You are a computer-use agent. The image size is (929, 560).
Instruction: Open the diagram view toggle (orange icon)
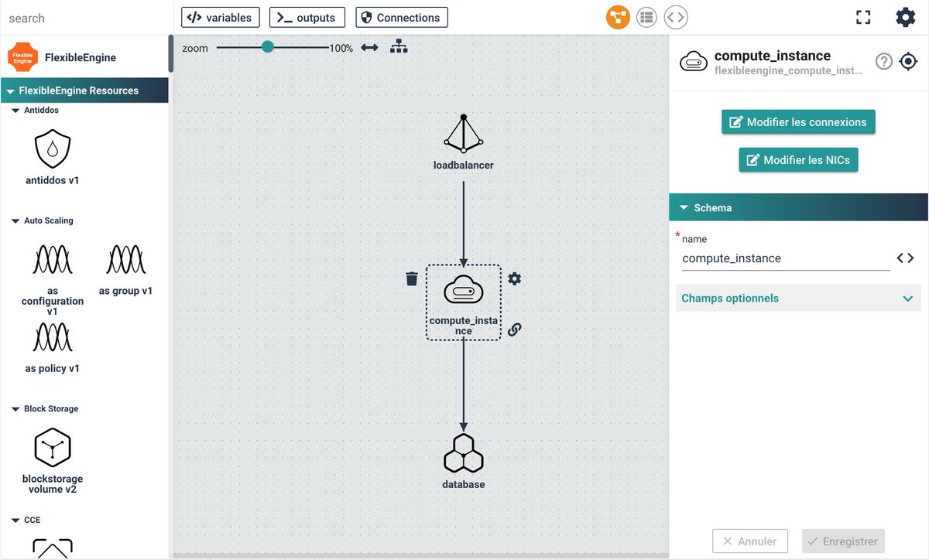point(617,16)
